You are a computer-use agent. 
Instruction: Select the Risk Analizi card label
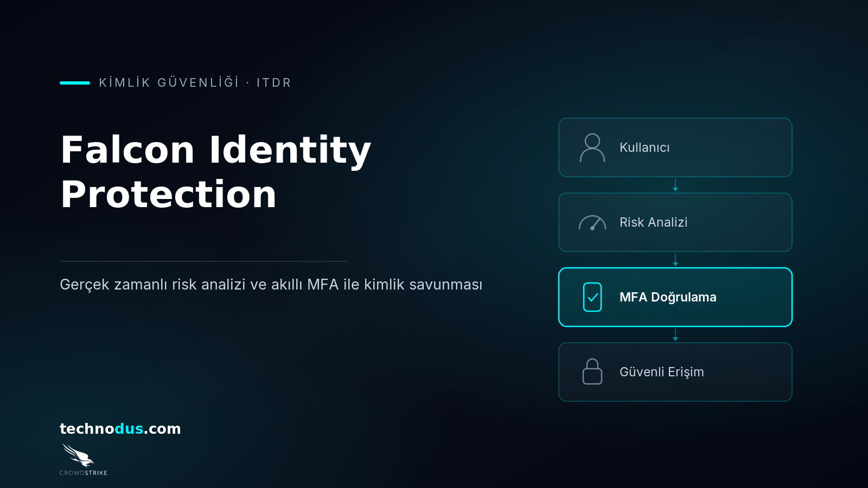coord(653,222)
